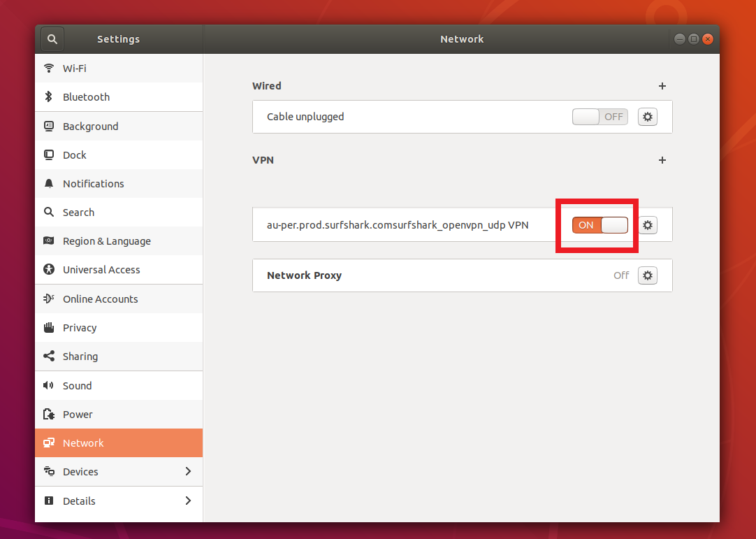The image size is (756, 539).
Task: Click the Wi-Fi icon in sidebar
Action: click(49, 69)
